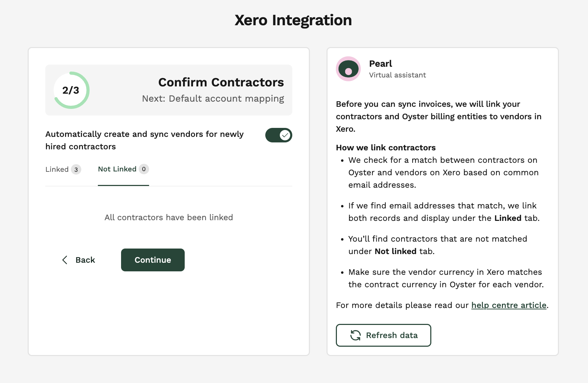588x383 pixels.
Task: Click the Pearl virtual assistant avatar
Action: coord(348,69)
